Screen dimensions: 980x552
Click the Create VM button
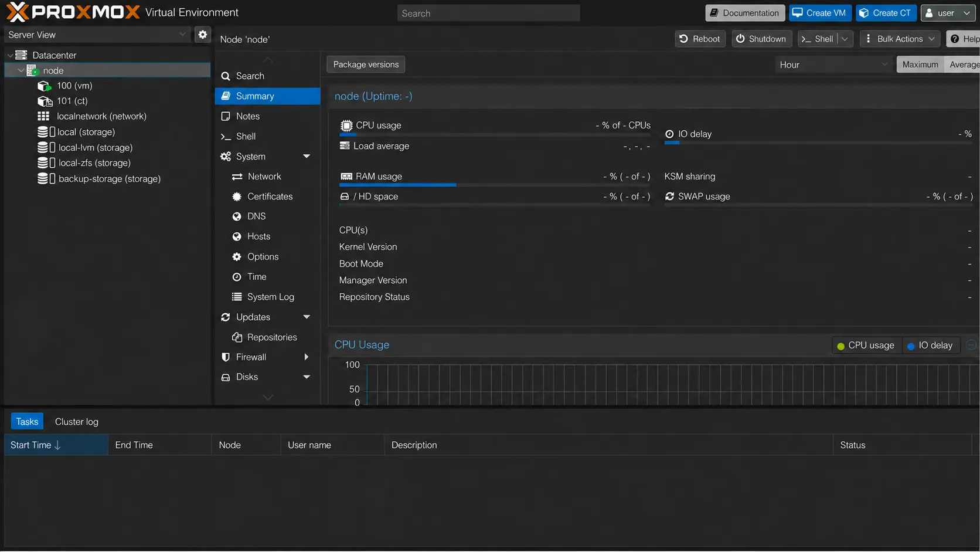coord(820,13)
